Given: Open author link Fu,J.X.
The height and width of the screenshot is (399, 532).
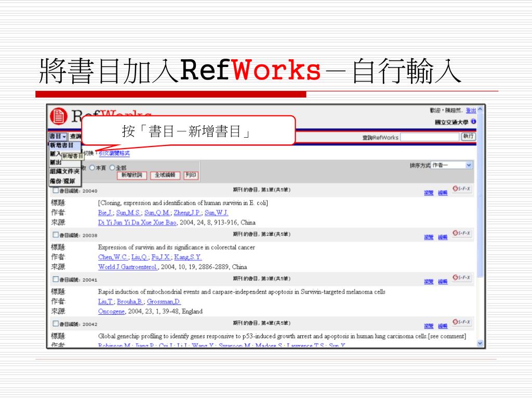Looking at the screenshot, I should [x=161, y=257].
